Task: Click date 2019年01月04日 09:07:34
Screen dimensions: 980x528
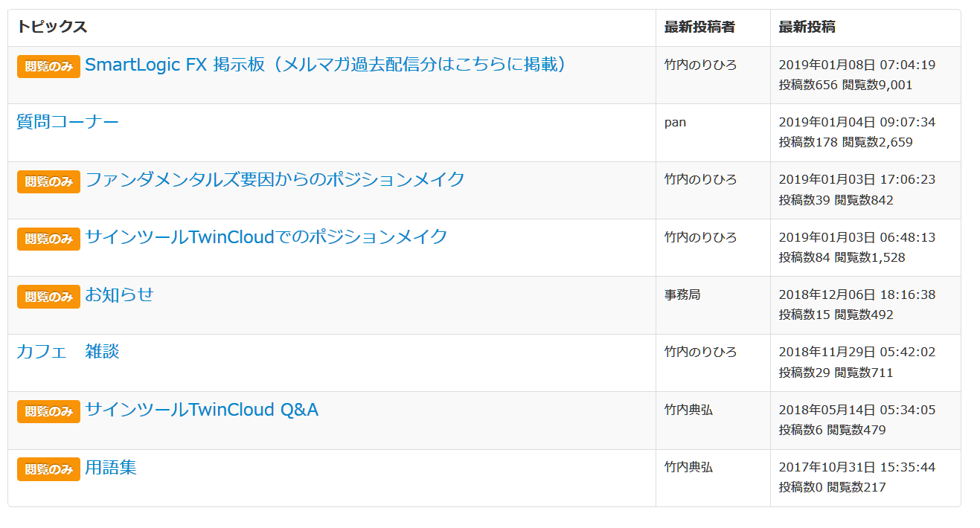Action: coord(857,122)
